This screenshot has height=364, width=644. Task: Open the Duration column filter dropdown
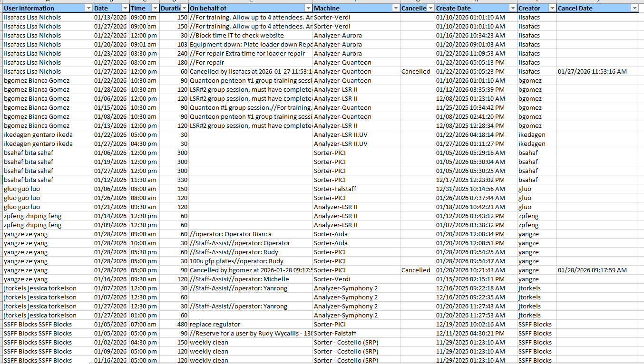[x=184, y=8]
